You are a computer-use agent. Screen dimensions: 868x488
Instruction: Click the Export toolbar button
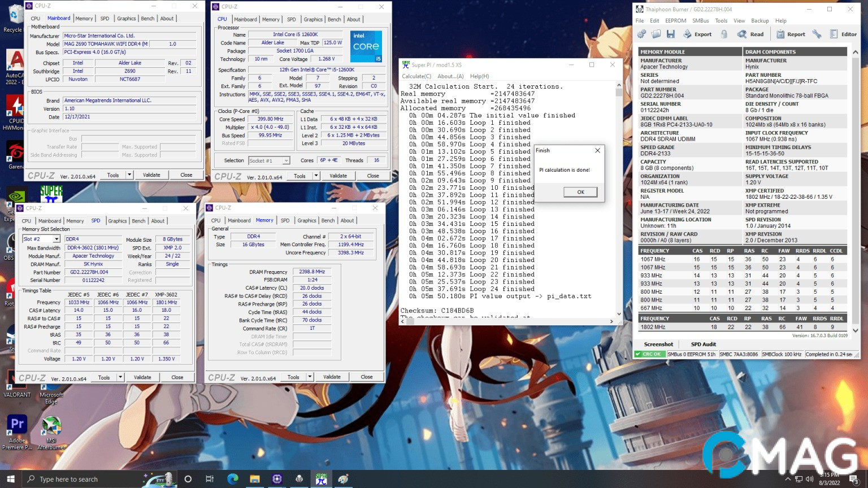[697, 34]
